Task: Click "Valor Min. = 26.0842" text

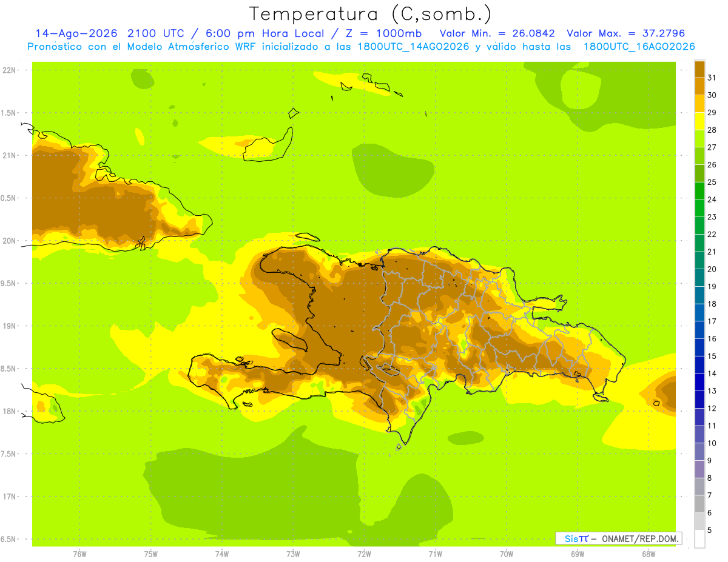Action: [497, 33]
